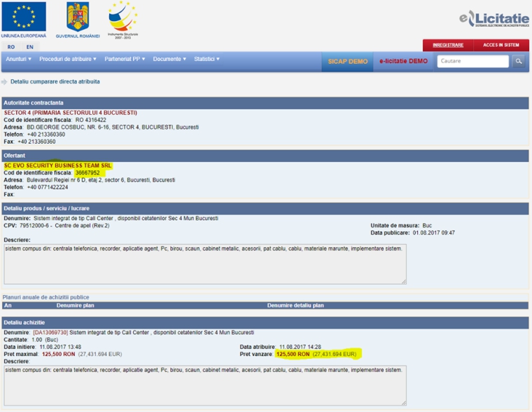
Task: Click the Guvernul Romaniei coat of arms
Action: [x=78, y=20]
